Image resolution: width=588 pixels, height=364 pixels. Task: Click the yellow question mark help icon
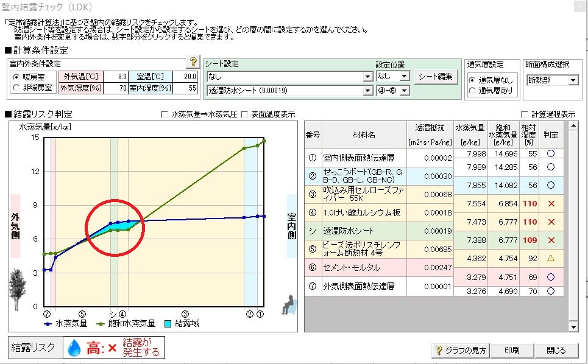(x=193, y=61)
